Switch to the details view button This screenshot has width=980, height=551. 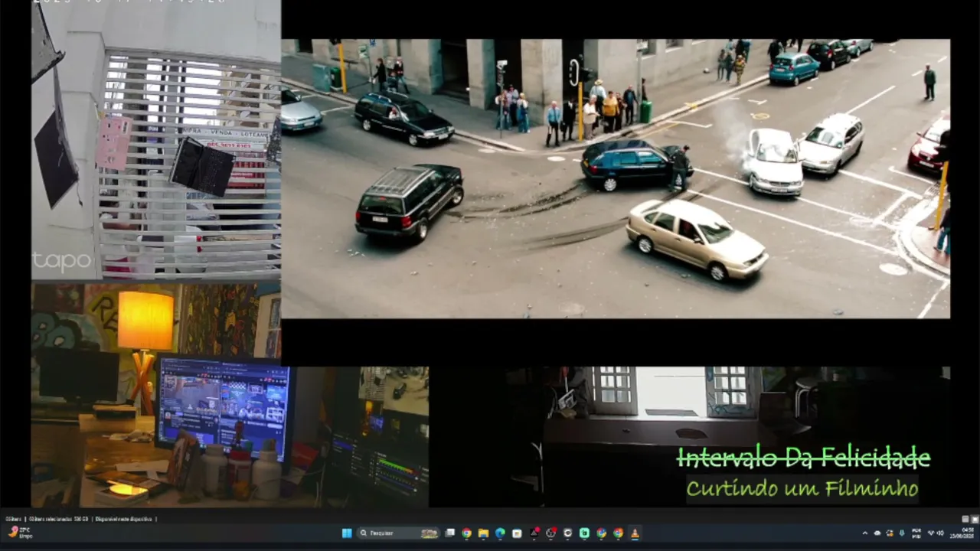[x=965, y=519]
